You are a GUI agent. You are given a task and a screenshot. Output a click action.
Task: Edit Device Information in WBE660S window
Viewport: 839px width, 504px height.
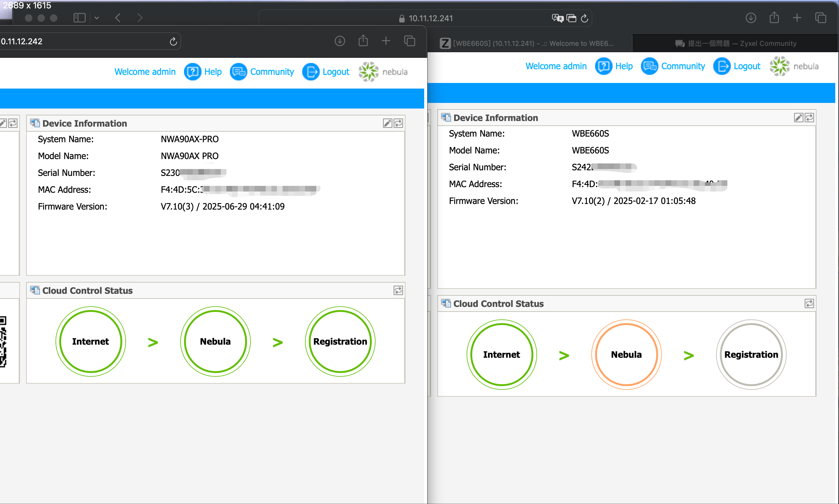798,118
